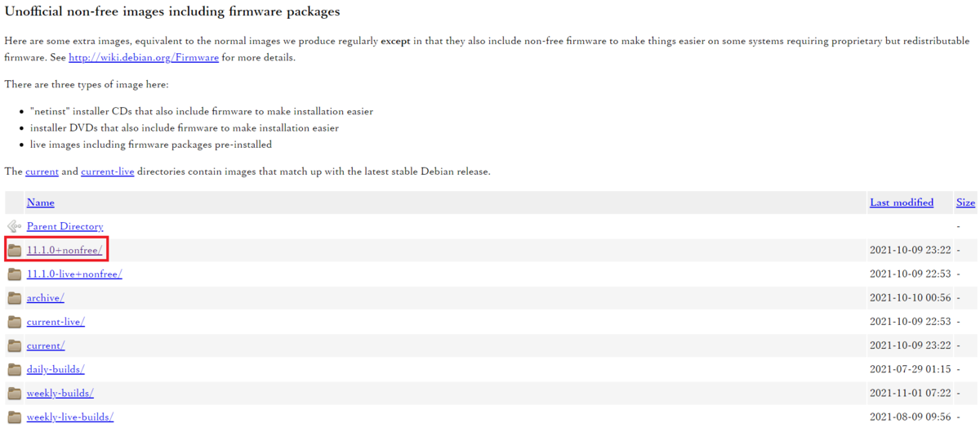Sort listing by Size column header
Viewport: 980px width, 428px height.
965,203
